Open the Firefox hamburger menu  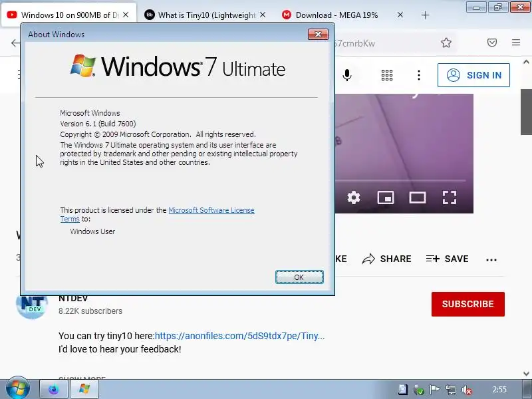coord(516,43)
